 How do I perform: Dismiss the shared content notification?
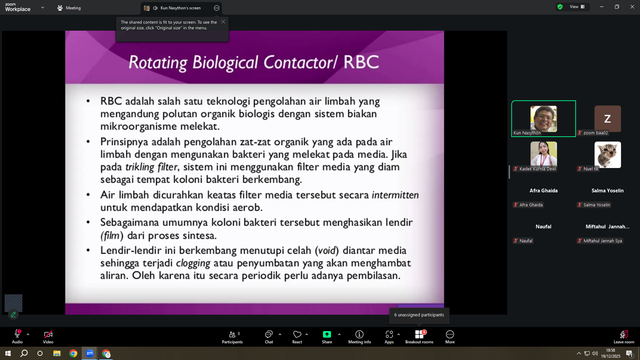click(223, 22)
